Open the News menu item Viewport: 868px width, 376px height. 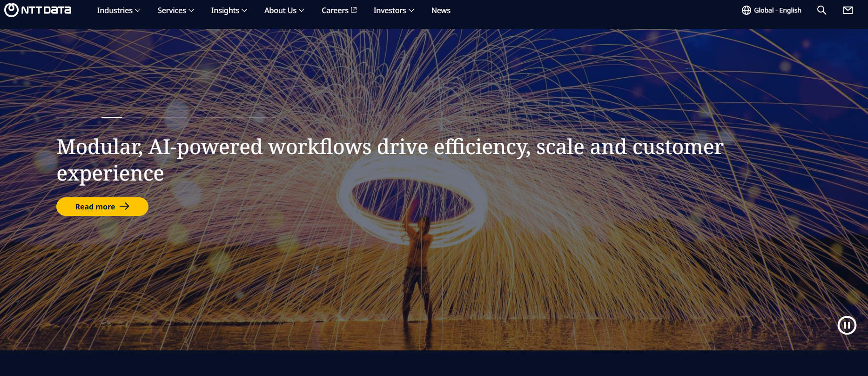tap(440, 10)
